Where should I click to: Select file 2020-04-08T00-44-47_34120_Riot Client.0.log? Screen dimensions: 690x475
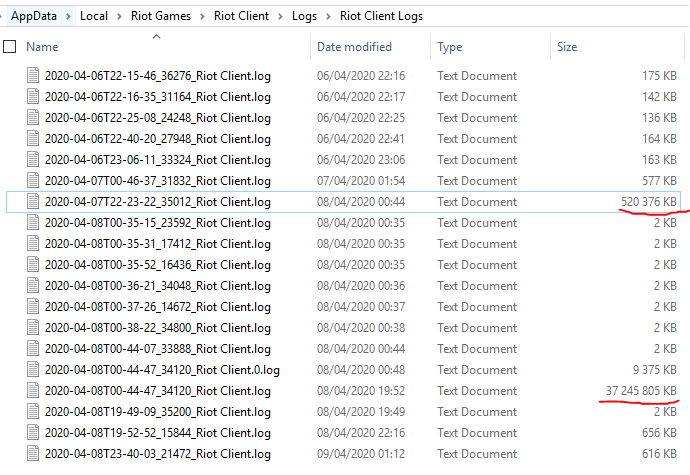pos(162,370)
